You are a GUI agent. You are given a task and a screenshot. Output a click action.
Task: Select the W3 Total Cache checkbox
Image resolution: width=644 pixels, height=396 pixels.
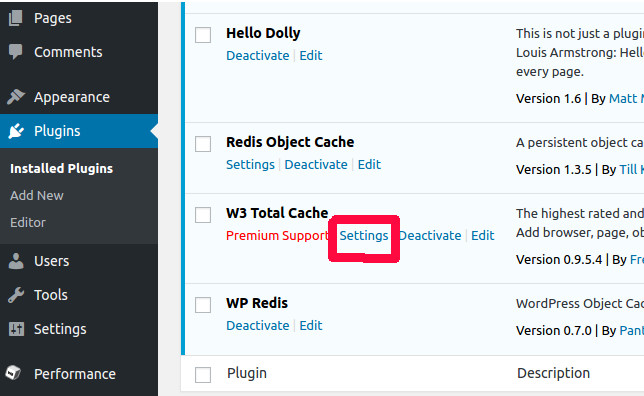coord(203,215)
